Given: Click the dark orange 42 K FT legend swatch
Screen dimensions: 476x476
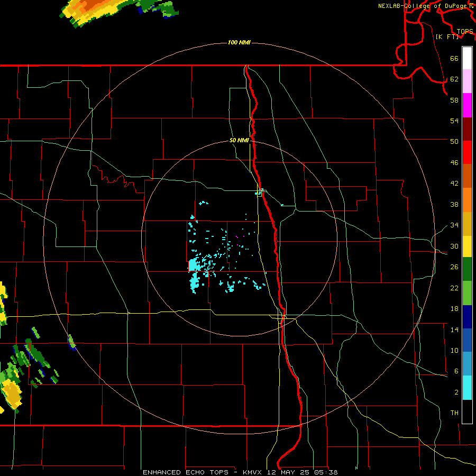Looking at the screenshot, I should pos(467,176).
